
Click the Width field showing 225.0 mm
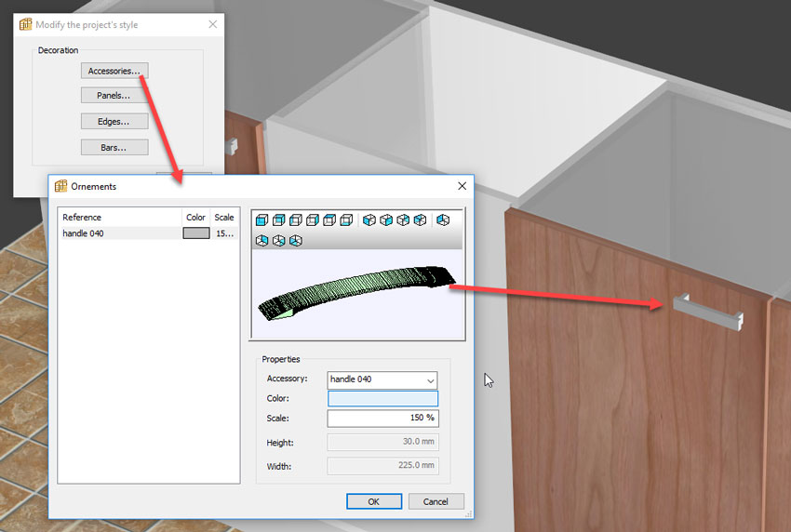click(382, 465)
